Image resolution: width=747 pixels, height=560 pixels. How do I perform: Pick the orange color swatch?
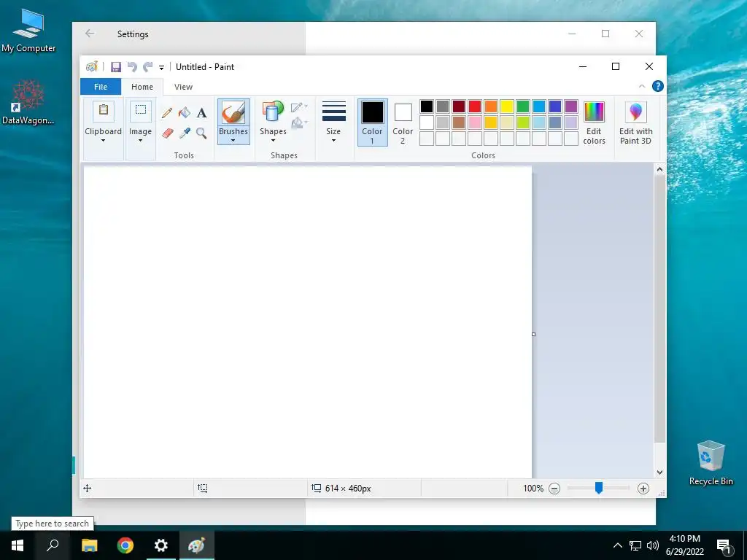[x=491, y=106]
